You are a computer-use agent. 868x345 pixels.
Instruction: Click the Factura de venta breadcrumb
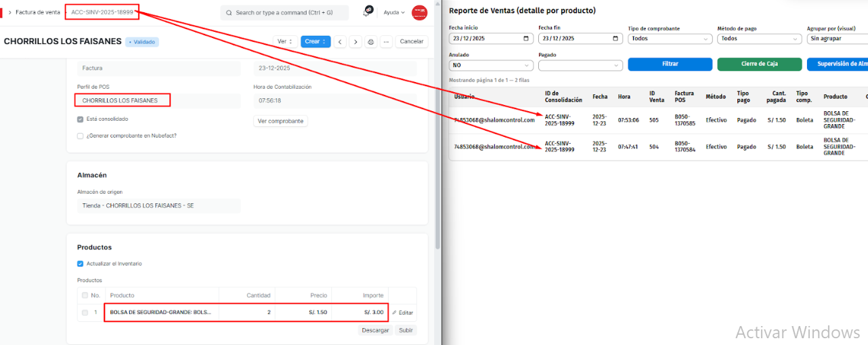click(x=37, y=12)
